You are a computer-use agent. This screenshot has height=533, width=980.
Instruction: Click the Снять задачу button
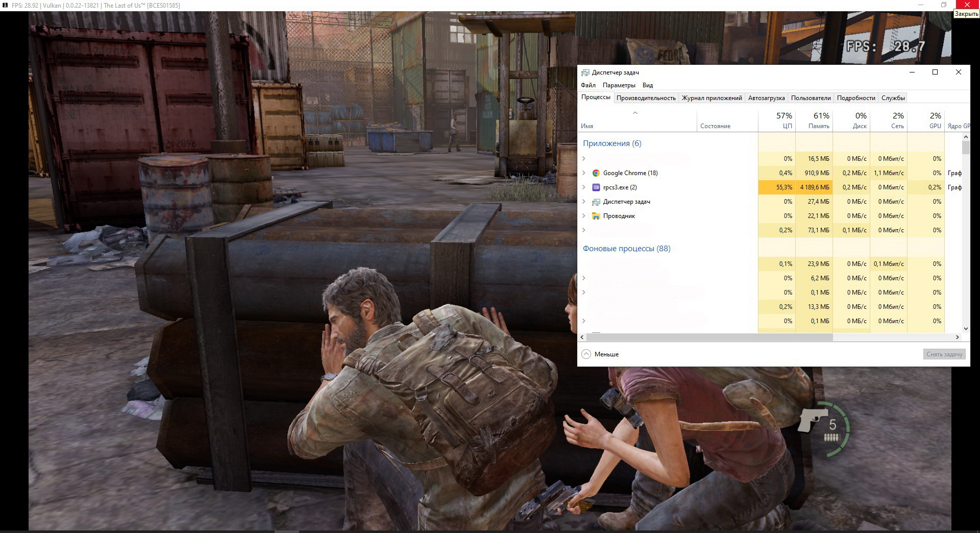point(944,354)
